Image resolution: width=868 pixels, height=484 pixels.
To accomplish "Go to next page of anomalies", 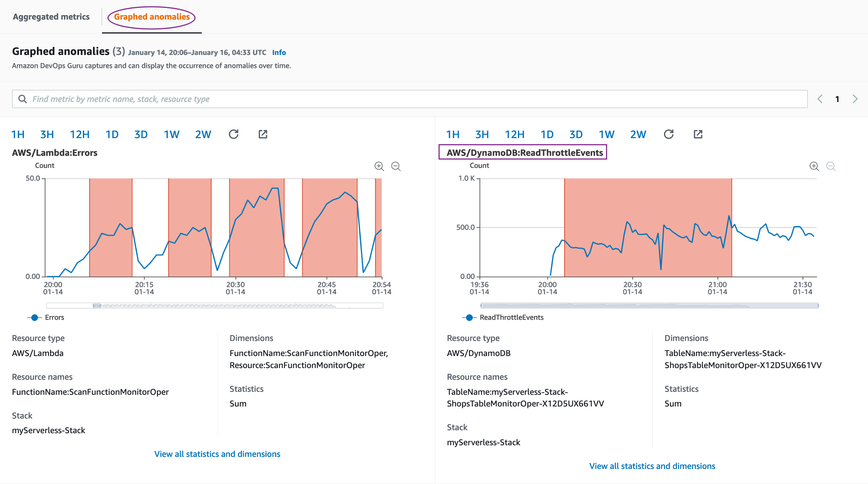I will (855, 99).
